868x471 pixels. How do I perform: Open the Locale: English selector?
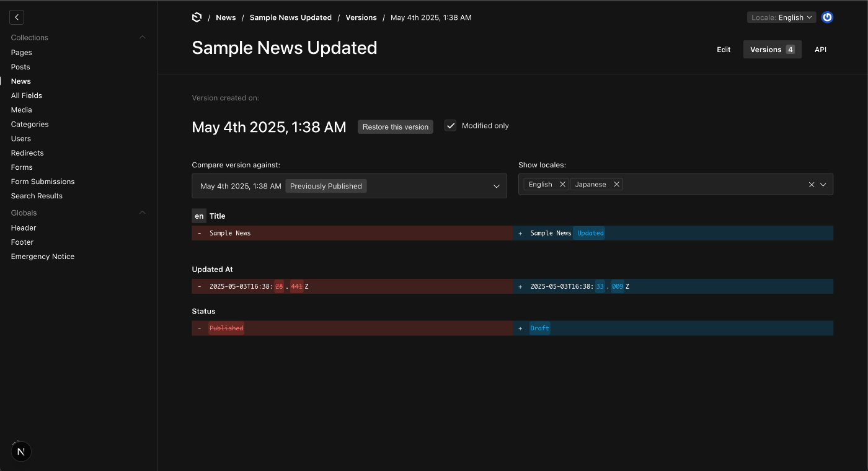[x=781, y=17]
